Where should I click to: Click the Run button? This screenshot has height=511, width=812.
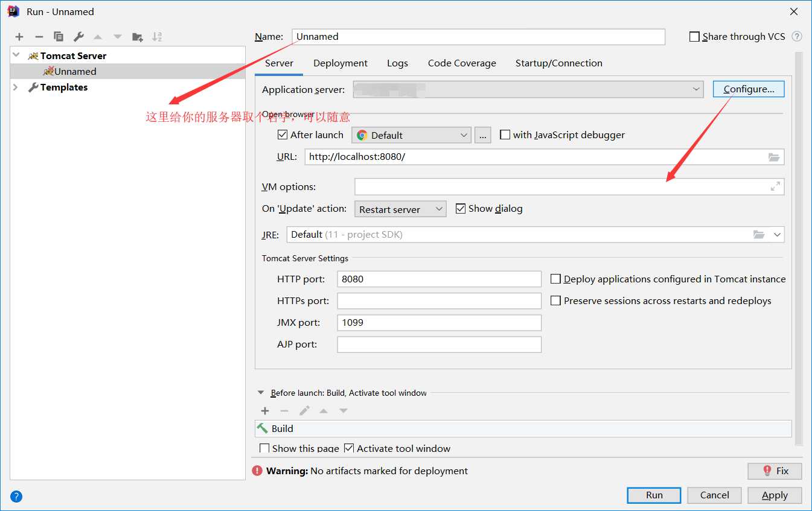pyautogui.click(x=654, y=495)
